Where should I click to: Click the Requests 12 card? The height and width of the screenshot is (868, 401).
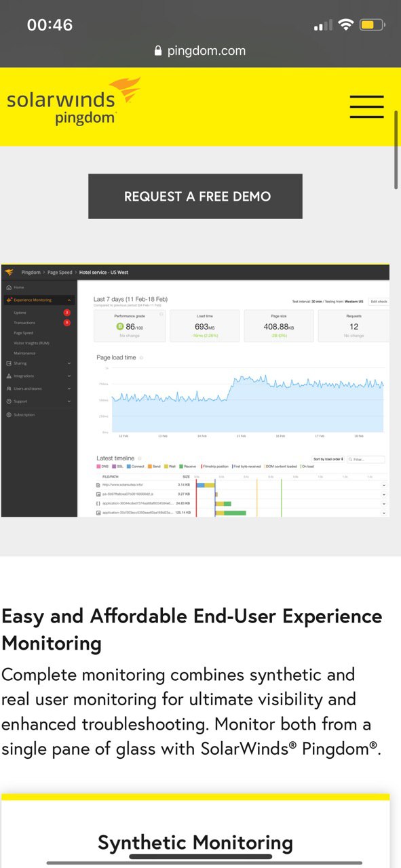354,325
